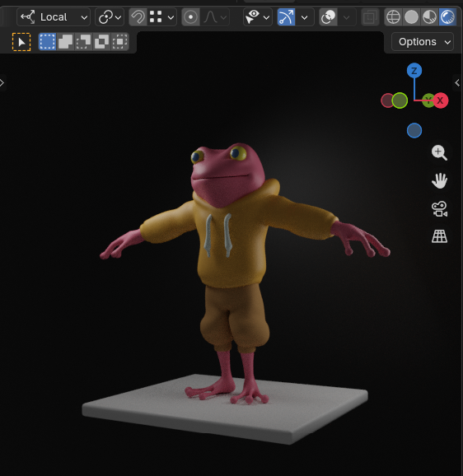The height and width of the screenshot is (476, 463).
Task: Open proportional editing falloff dropdown
Action: pyautogui.click(x=215, y=17)
